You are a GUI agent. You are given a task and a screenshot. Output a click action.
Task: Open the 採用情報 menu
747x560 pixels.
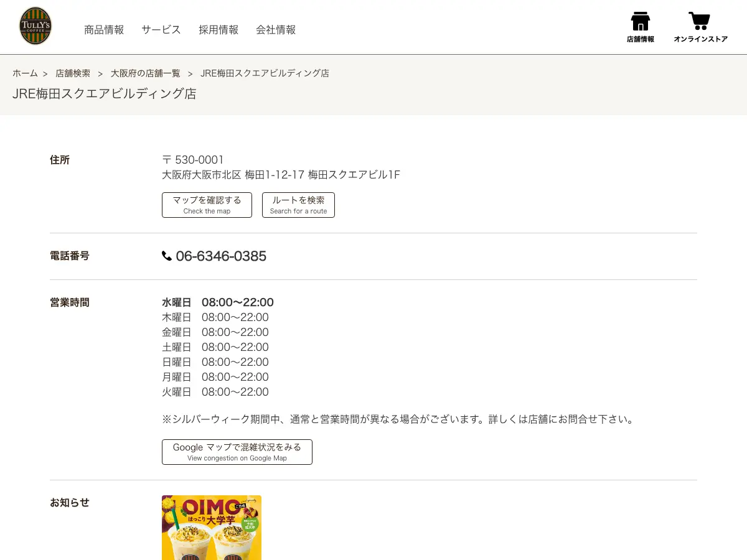pyautogui.click(x=218, y=29)
